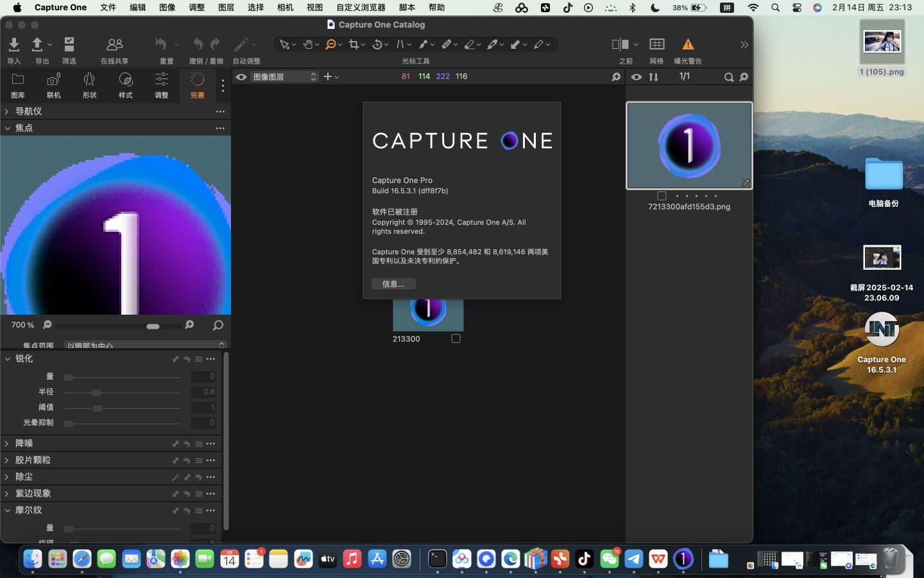
Task: Toggle the browser eye icon above thumbnails
Action: tap(636, 77)
